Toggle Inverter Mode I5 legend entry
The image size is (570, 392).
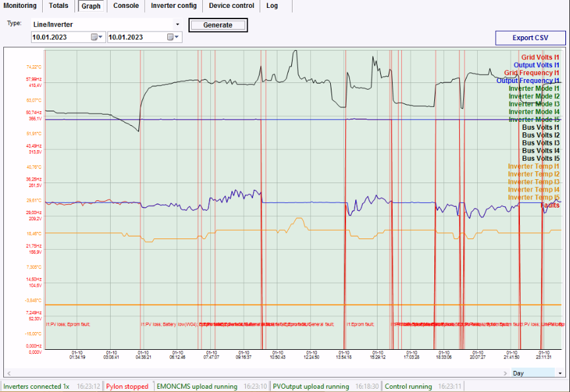(x=534, y=119)
